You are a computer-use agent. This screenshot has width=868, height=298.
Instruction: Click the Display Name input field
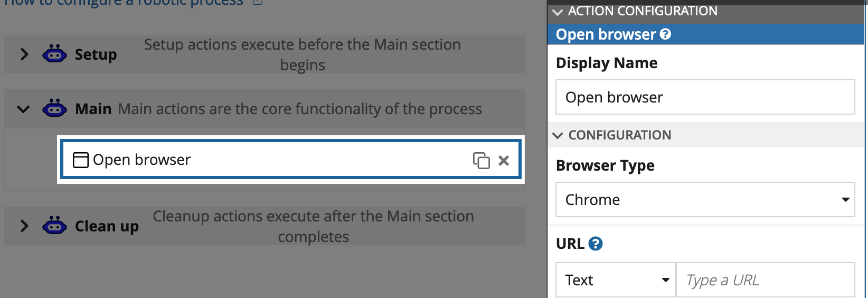coord(705,97)
